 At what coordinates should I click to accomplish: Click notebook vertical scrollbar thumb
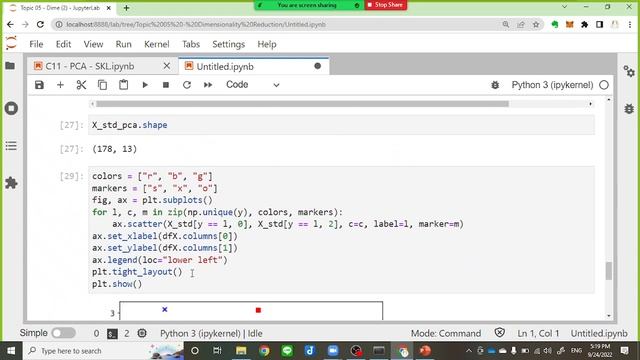coord(609,271)
